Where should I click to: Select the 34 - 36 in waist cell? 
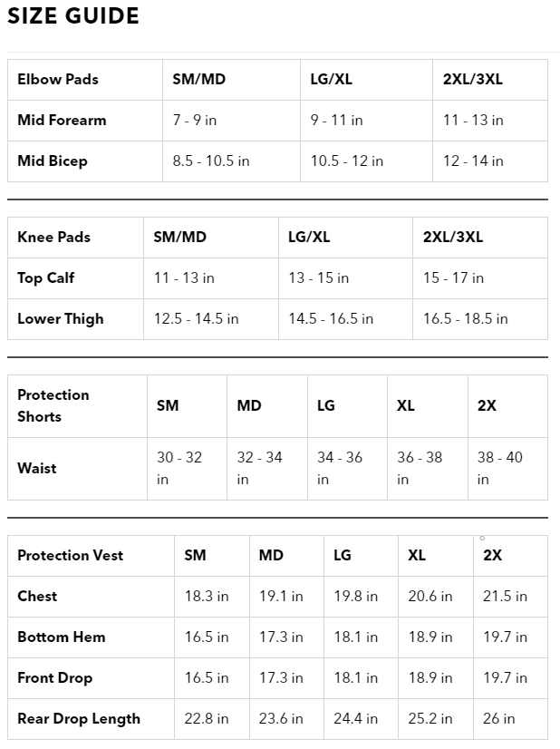pos(347,469)
